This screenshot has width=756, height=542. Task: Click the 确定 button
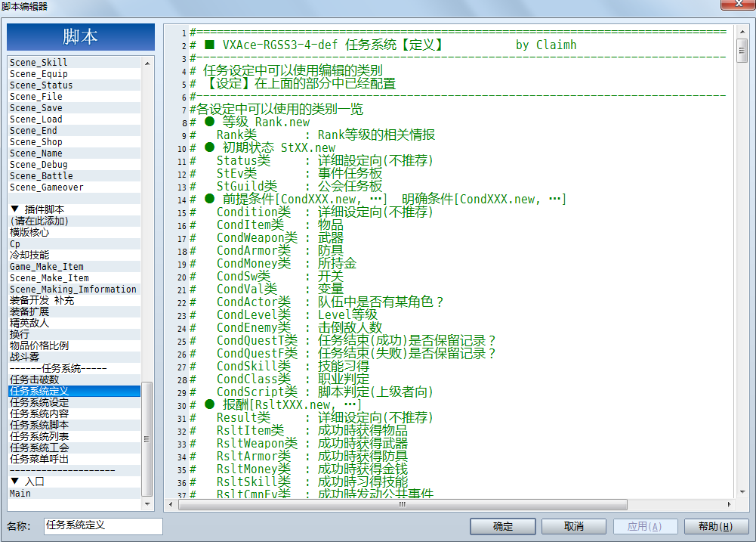coord(502,527)
